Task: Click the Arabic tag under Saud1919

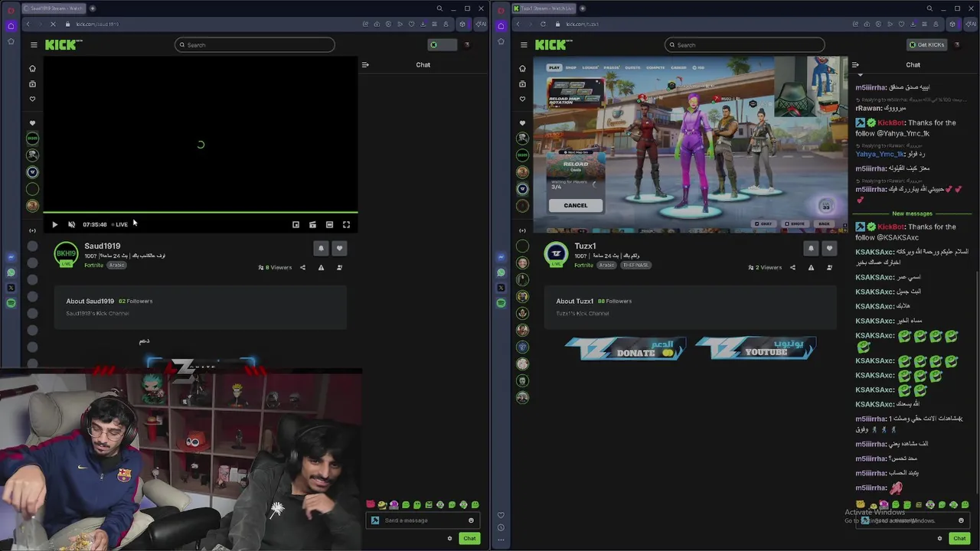Action: tap(116, 265)
